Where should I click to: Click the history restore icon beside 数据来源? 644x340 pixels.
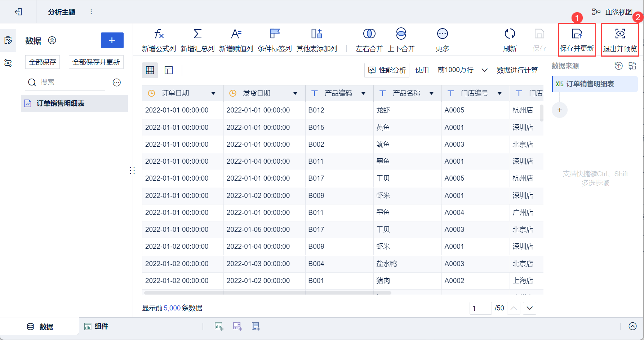click(618, 66)
